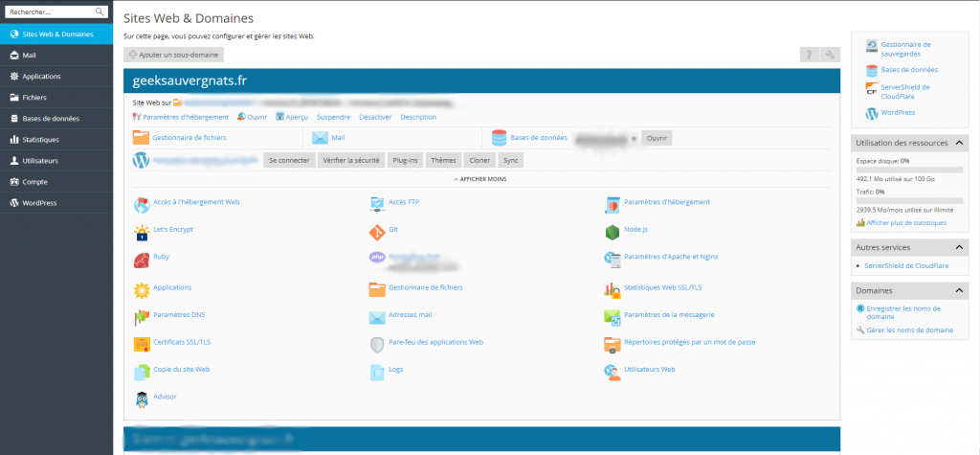Click the help question mark button
Viewport: 980px width, 455px height.
point(809,56)
